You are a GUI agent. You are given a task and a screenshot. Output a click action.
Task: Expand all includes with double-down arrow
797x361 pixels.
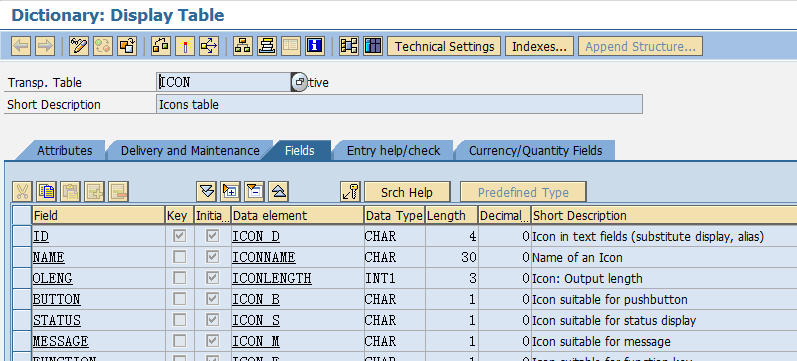[206, 192]
